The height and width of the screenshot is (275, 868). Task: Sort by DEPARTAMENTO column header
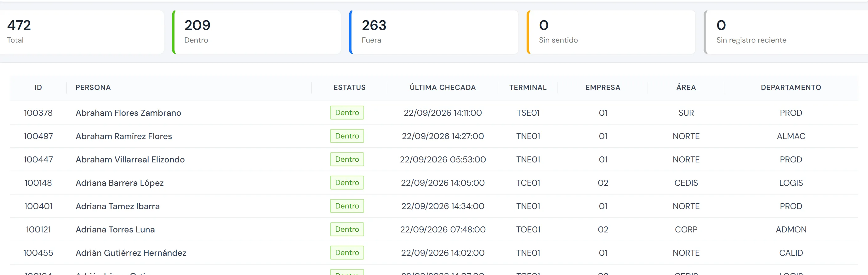[x=791, y=87]
